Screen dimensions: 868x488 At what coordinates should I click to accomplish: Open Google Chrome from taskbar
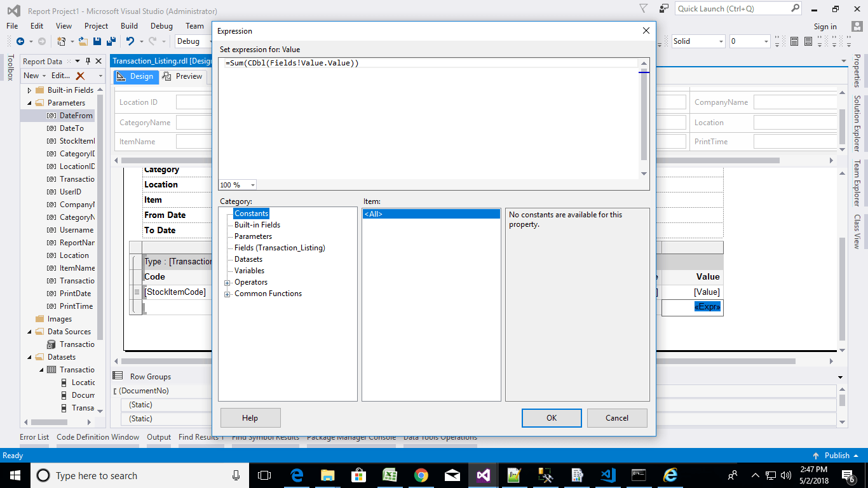(x=421, y=475)
